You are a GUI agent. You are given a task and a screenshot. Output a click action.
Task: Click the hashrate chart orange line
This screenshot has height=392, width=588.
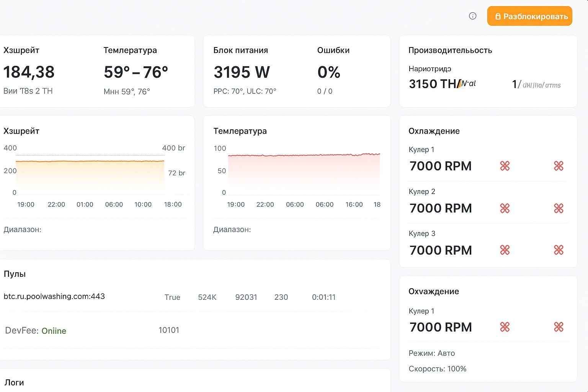tap(90, 161)
